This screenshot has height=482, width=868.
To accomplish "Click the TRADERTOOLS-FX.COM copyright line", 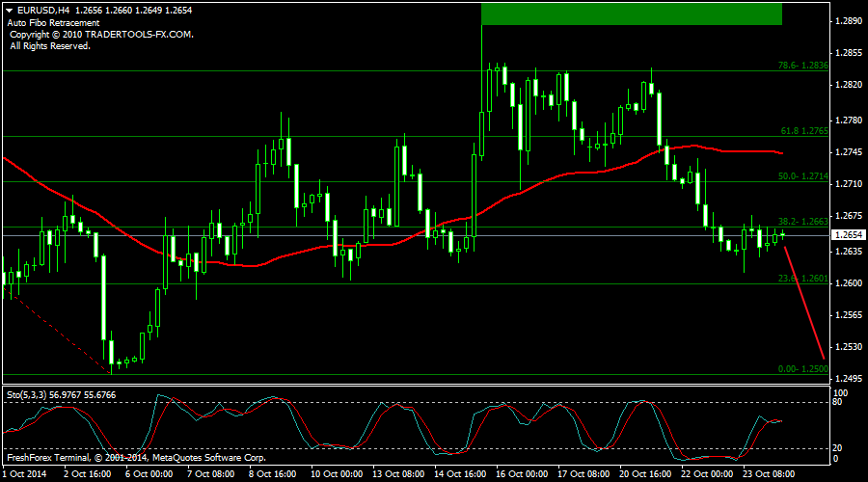I will (x=102, y=35).
